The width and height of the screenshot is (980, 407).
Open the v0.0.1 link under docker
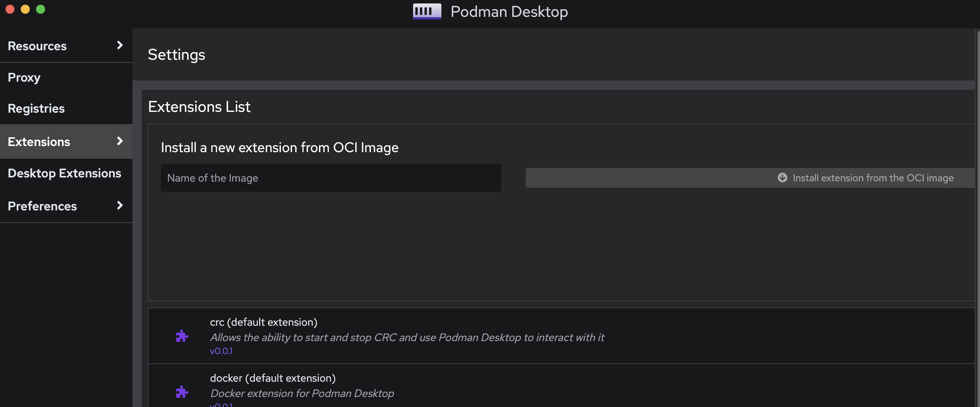(222, 405)
